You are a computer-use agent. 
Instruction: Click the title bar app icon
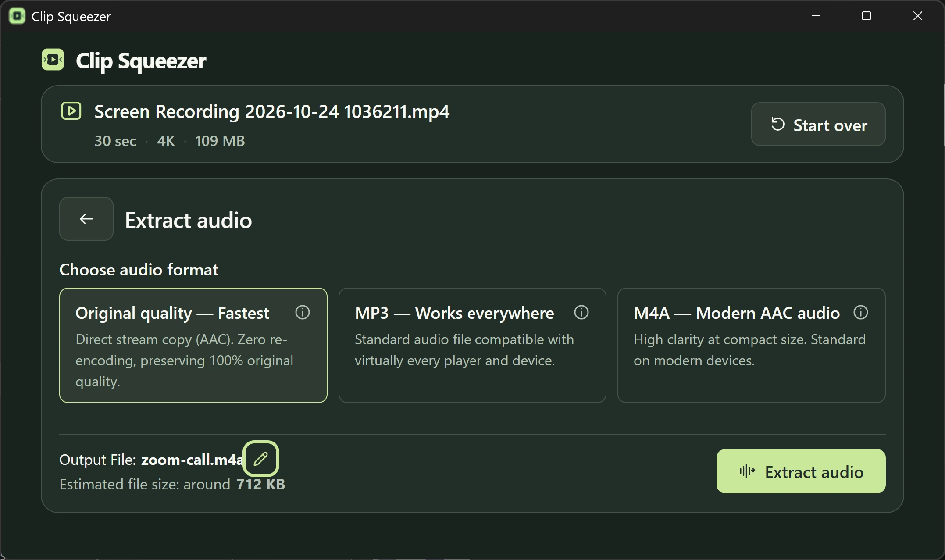[x=17, y=16]
